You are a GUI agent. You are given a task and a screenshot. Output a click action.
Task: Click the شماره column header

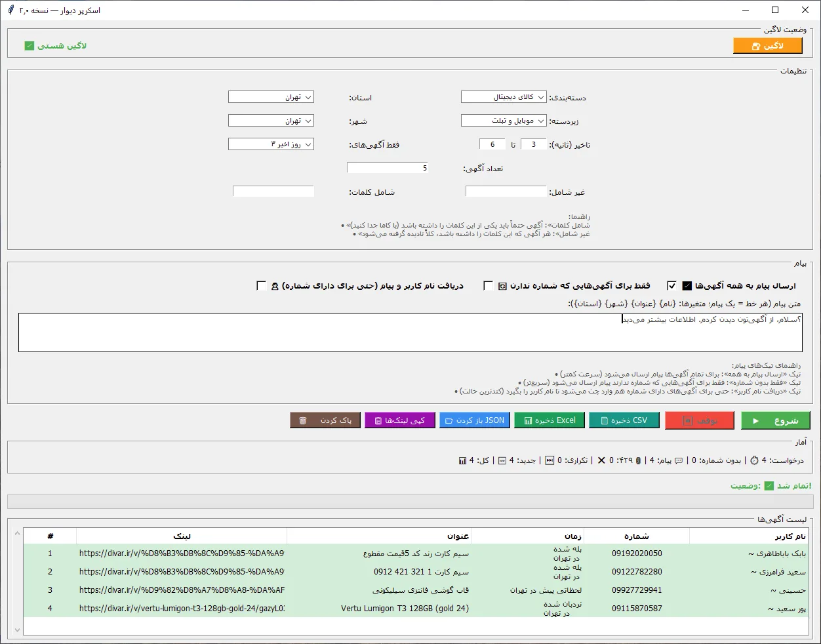[637, 536]
